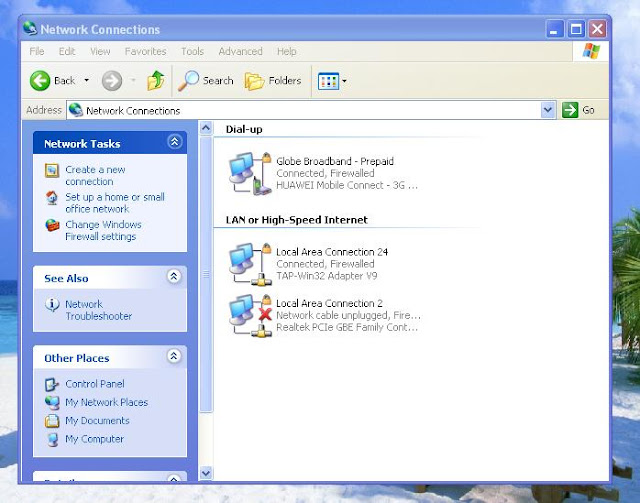Open the My Network Places link
This screenshot has height=503, width=640.
click(x=107, y=402)
